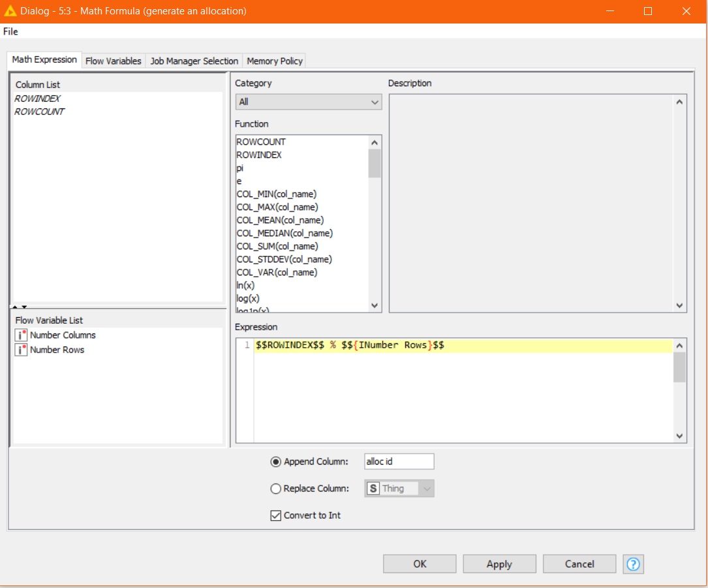Close the Math Formula dialog window
708x588 pixels.
[x=686, y=11]
